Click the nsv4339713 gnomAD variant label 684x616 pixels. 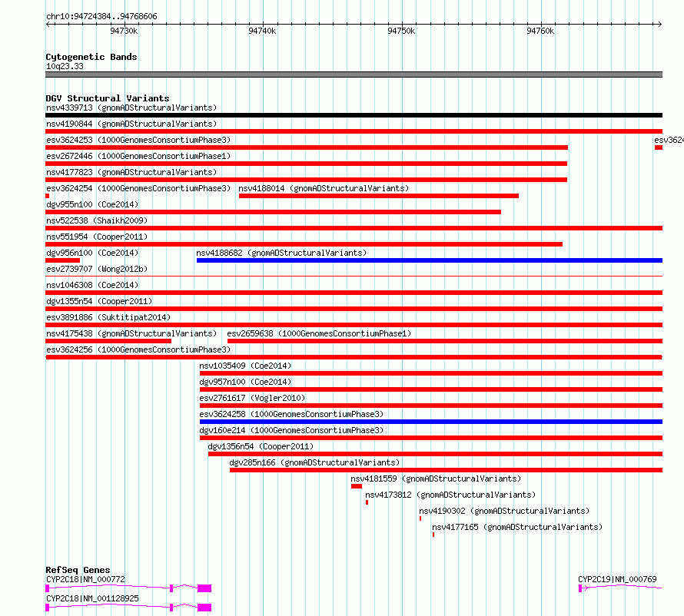(x=131, y=108)
